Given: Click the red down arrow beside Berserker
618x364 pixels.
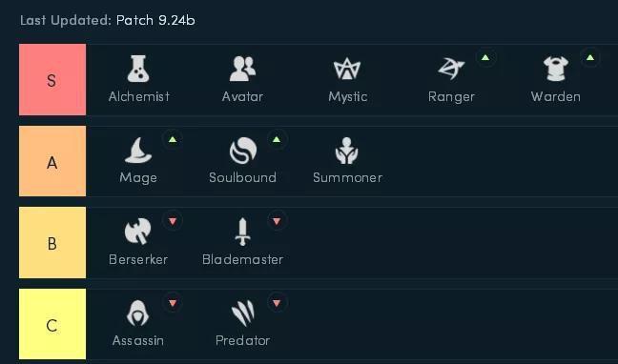Looking at the screenshot, I should (173, 221).
